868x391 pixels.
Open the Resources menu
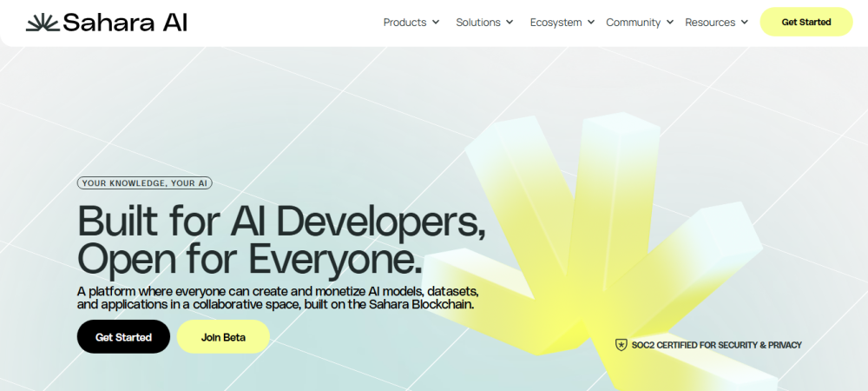point(710,22)
